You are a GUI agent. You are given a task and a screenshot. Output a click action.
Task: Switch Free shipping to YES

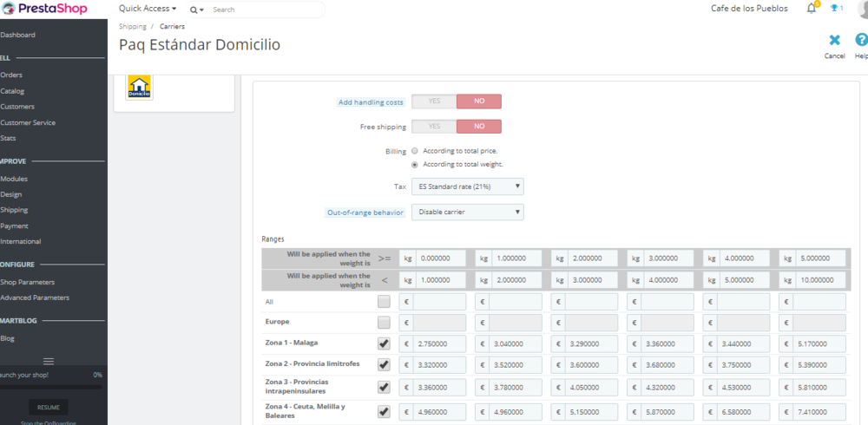click(434, 127)
